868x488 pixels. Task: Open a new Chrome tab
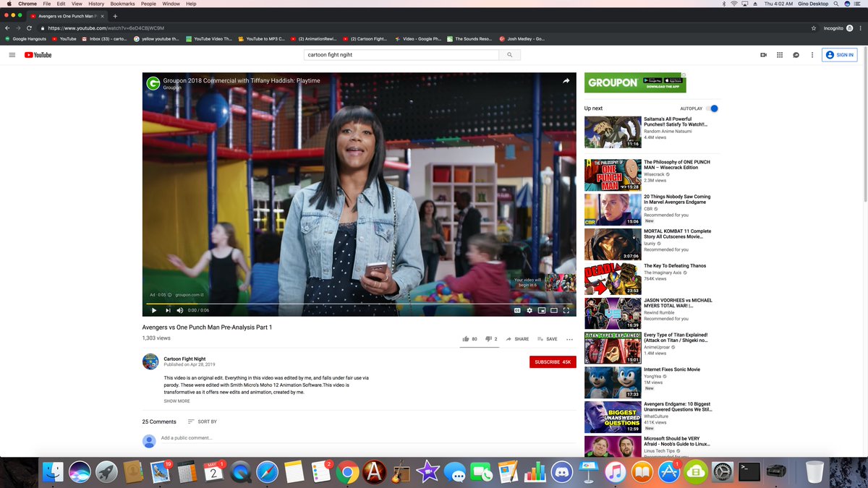click(x=115, y=16)
